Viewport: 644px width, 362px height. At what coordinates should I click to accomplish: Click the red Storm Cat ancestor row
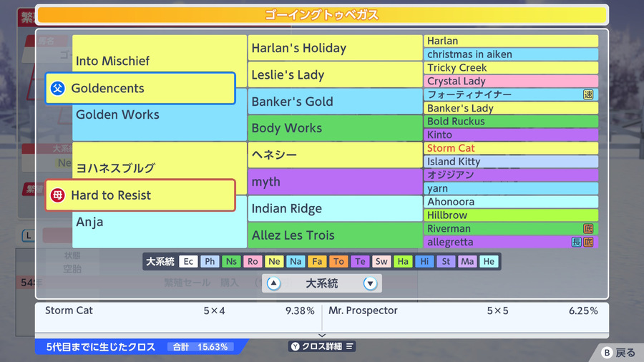pos(511,148)
